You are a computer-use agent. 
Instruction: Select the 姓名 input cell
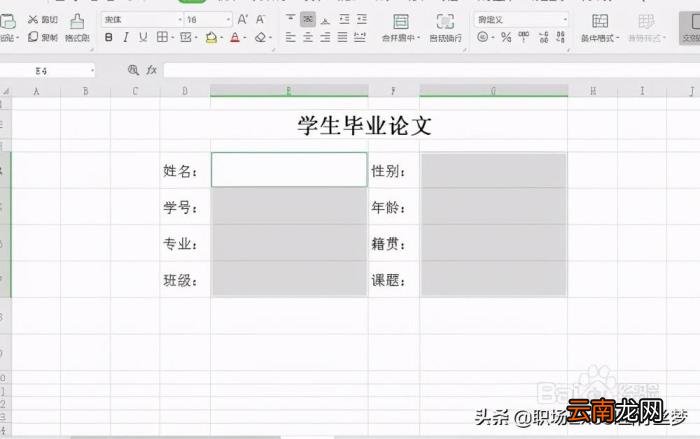[x=289, y=170]
